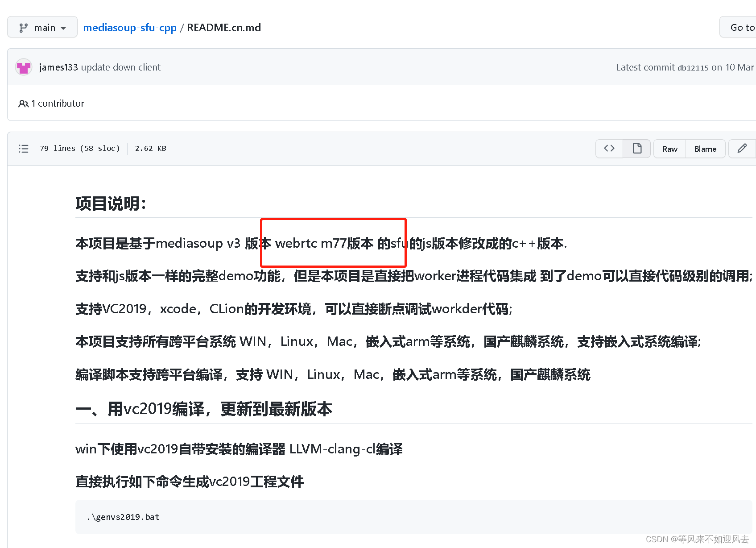This screenshot has width=756, height=548.
Task: Show rendered preview using the file icon
Action: click(636, 148)
